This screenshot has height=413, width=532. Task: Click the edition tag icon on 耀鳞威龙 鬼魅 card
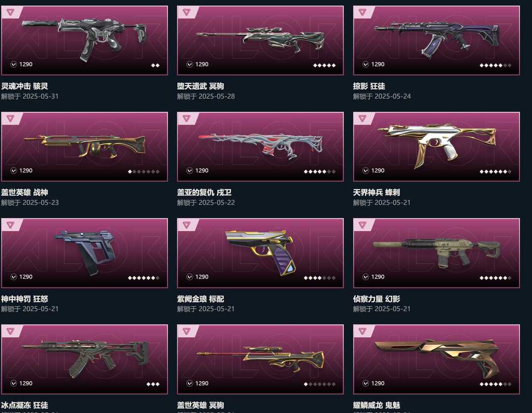click(x=363, y=331)
